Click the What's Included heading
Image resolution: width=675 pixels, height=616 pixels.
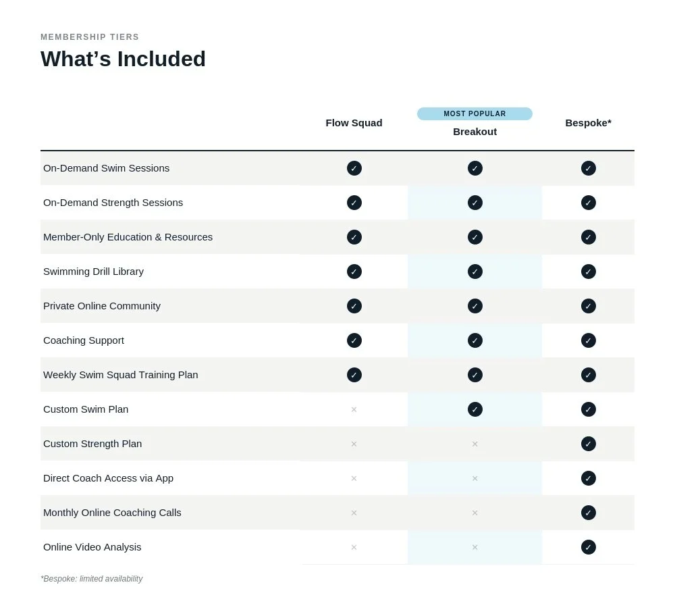[x=123, y=59]
